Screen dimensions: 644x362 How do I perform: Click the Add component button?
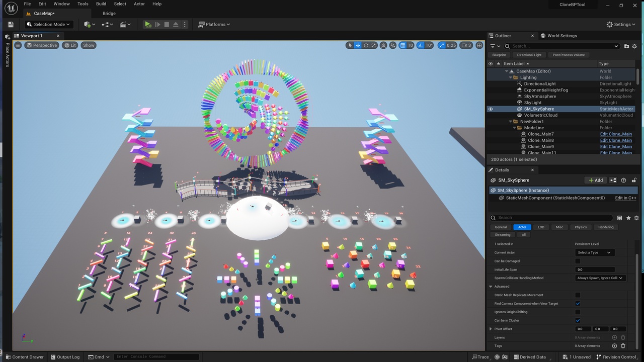595,180
